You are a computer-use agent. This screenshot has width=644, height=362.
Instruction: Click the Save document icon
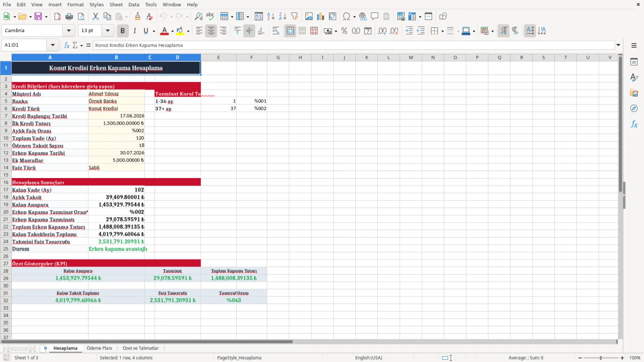coord(38,17)
